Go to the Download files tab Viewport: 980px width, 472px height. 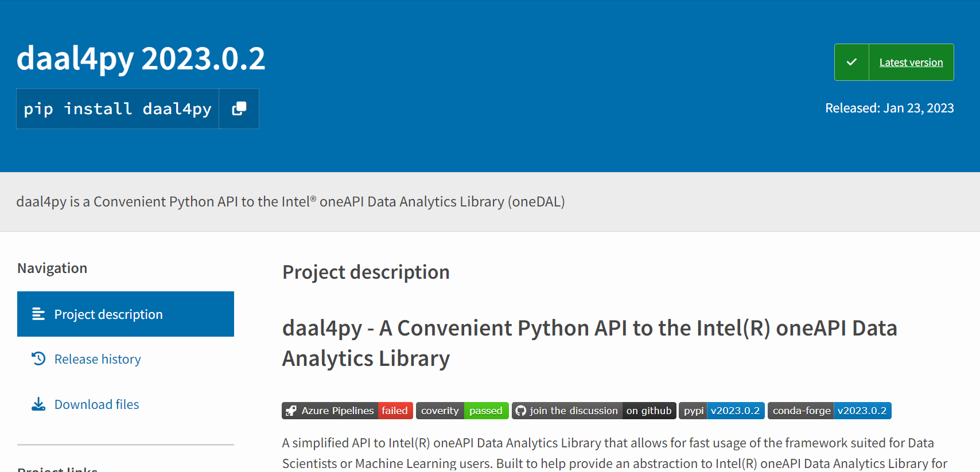coord(96,404)
